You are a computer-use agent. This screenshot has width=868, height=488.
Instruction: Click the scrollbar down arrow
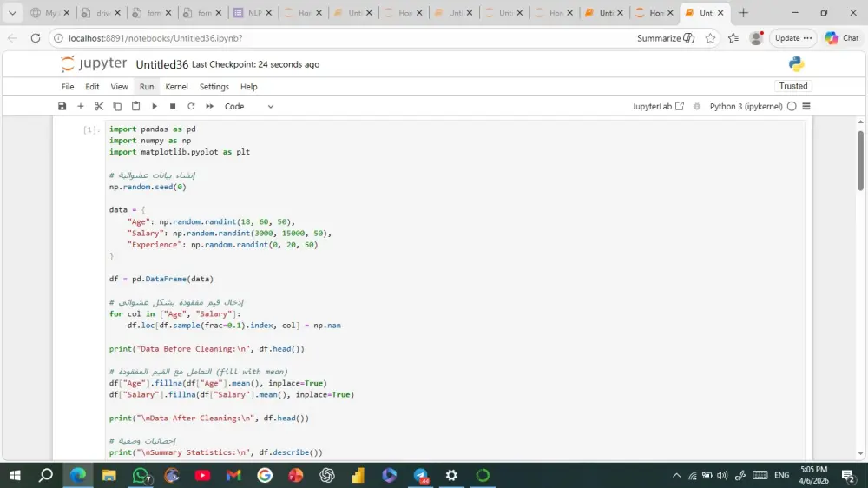click(x=860, y=453)
